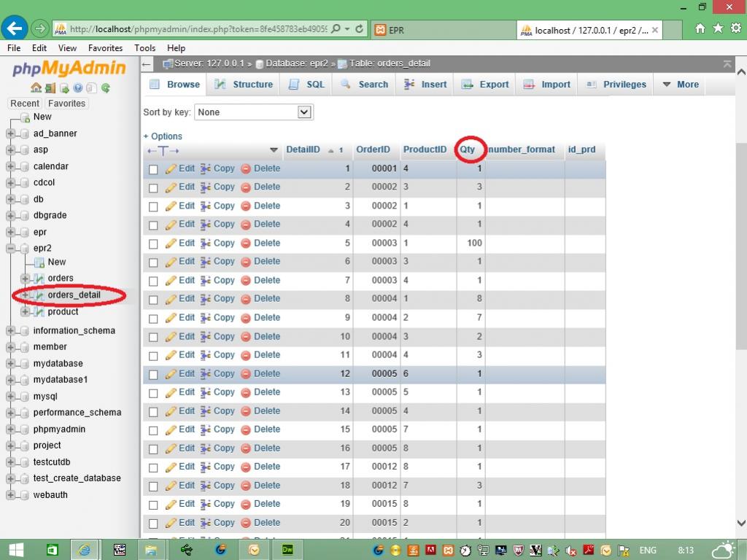Check the box for row DetailID 17

pos(153,467)
